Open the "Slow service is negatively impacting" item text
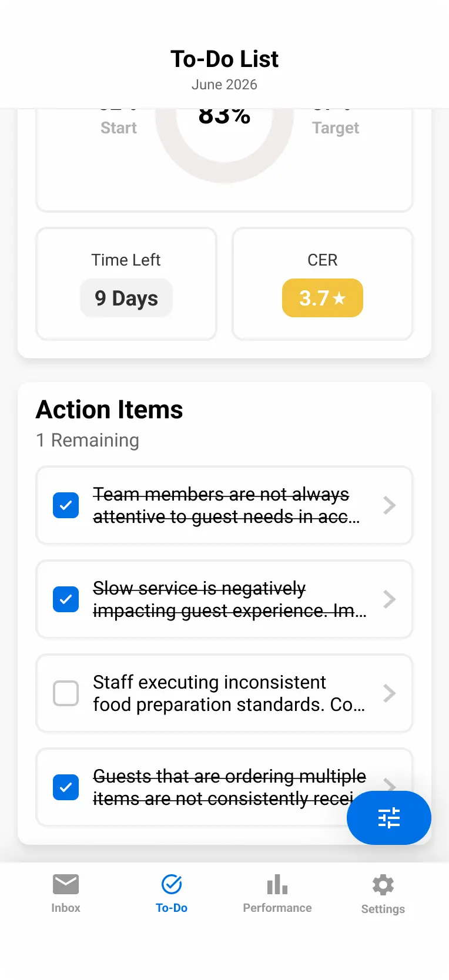Viewport: 449px width, 980px height. [x=229, y=599]
